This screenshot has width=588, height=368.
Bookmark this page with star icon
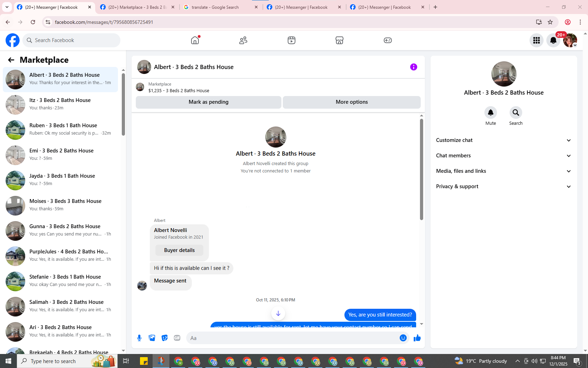click(x=550, y=22)
